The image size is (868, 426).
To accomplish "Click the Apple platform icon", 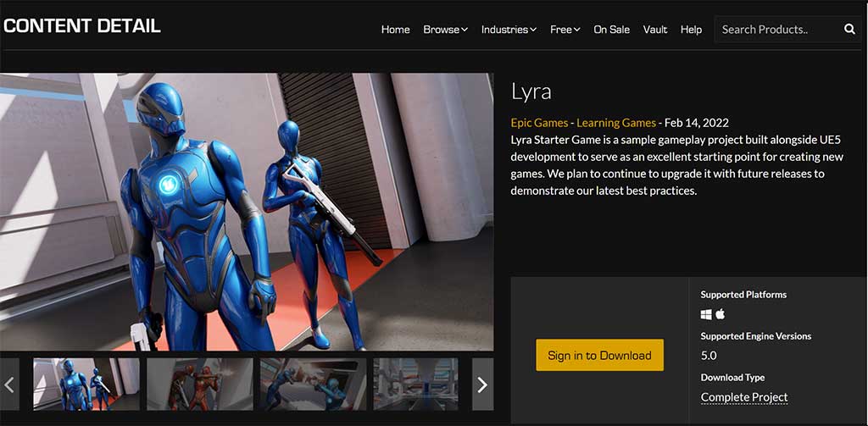I will click(720, 314).
